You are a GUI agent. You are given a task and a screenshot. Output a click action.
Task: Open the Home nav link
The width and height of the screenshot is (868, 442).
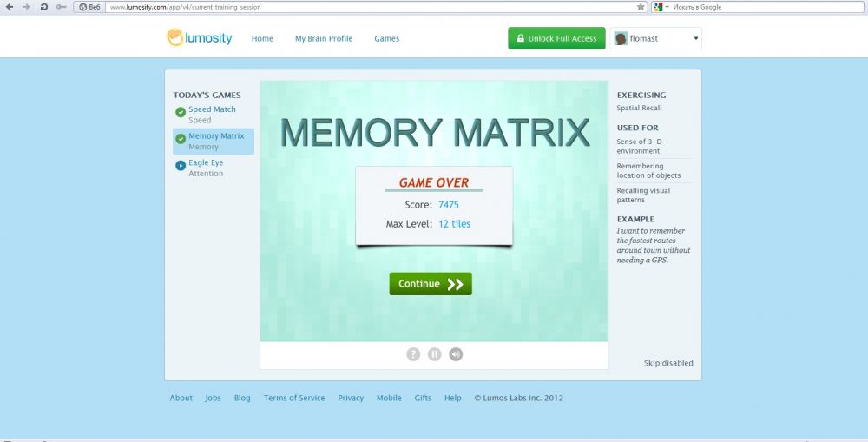pos(262,39)
